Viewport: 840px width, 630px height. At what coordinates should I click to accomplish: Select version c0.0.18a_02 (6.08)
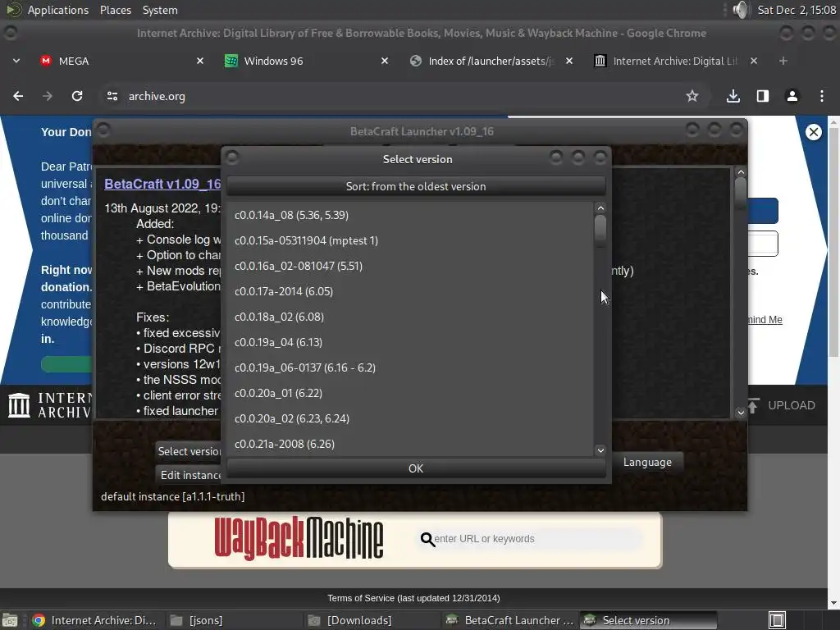[410, 317]
